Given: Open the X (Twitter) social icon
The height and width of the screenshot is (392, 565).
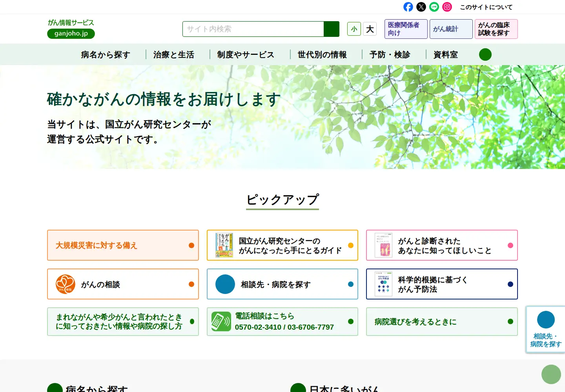Looking at the screenshot, I should coord(421,7).
